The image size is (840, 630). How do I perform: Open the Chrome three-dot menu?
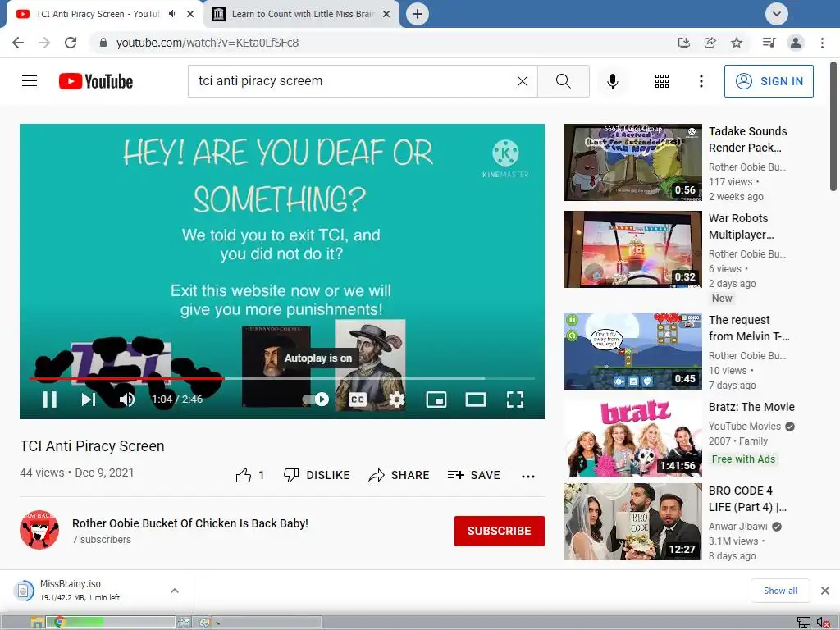click(x=822, y=43)
